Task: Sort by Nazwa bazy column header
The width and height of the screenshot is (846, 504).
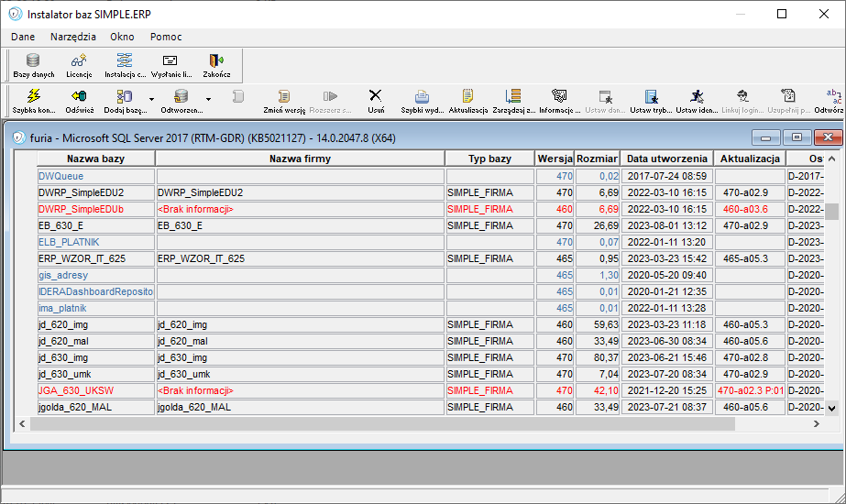Action: click(95, 159)
